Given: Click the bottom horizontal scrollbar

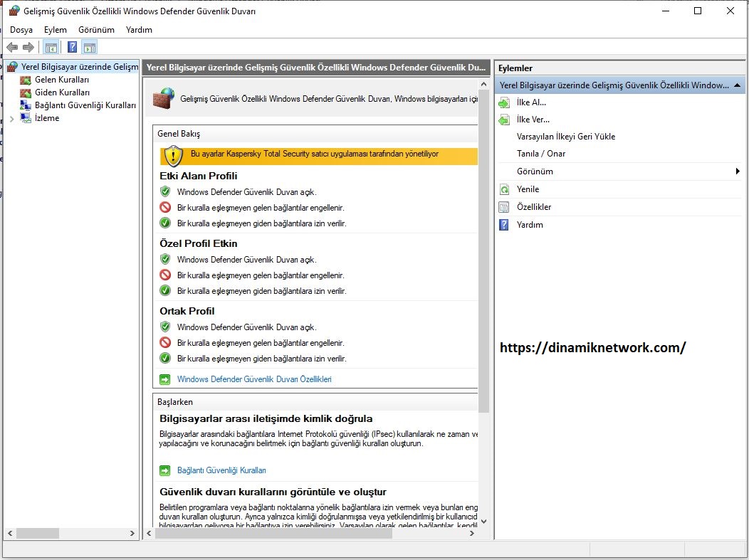Looking at the screenshot, I should tap(313, 534).
